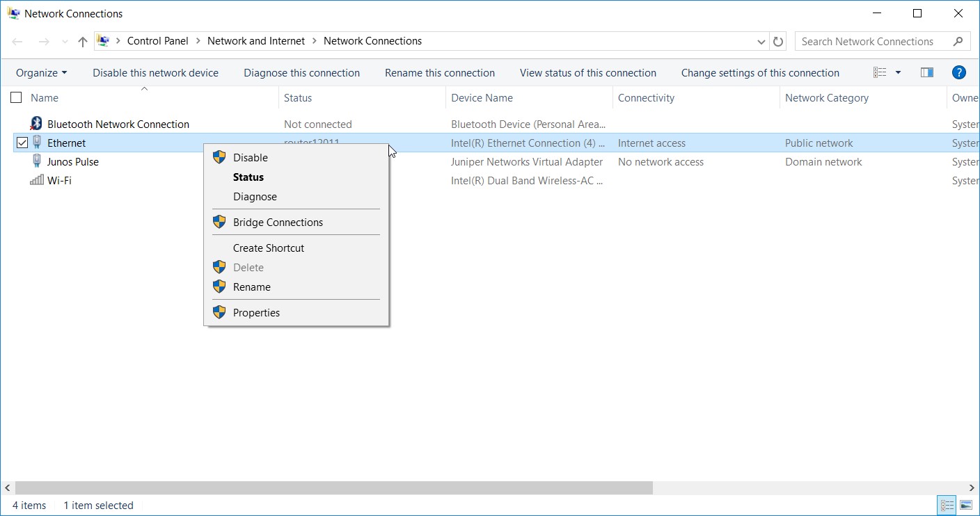The height and width of the screenshot is (516, 980).
Task: Click the Control Panel icon in address bar
Action: coord(103,41)
